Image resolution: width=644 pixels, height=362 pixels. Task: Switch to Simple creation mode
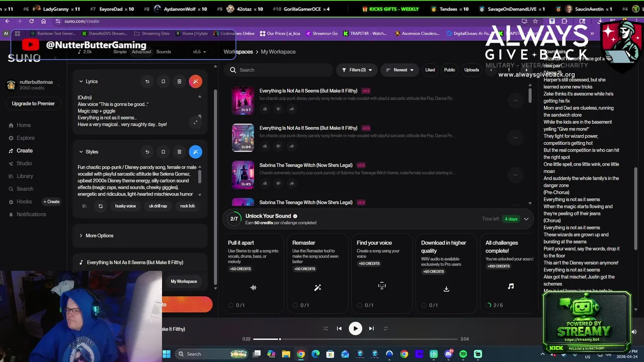click(x=120, y=52)
